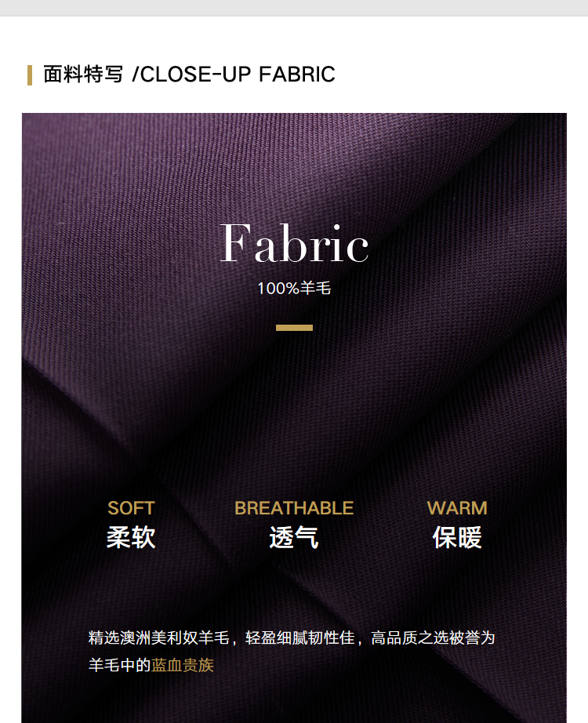This screenshot has height=723, width=588.
Task: Select the 100%羊毛 subtitle
Action: coord(294,289)
